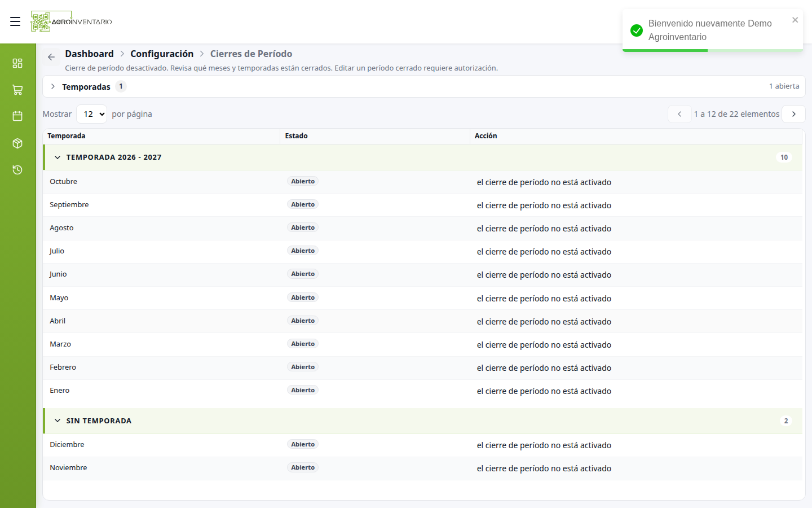Select the Septiembre row
The width and height of the screenshot is (812, 508).
pos(423,205)
